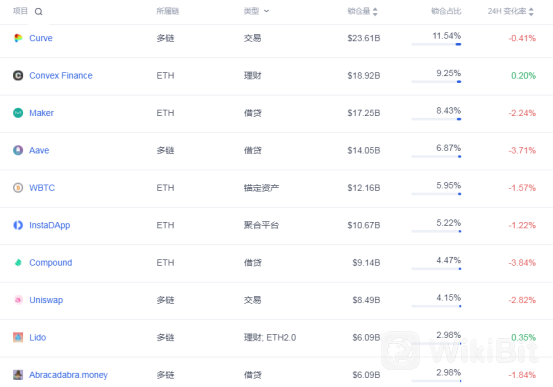Click the green Maker logo icon
553x387 pixels.
[x=18, y=113]
